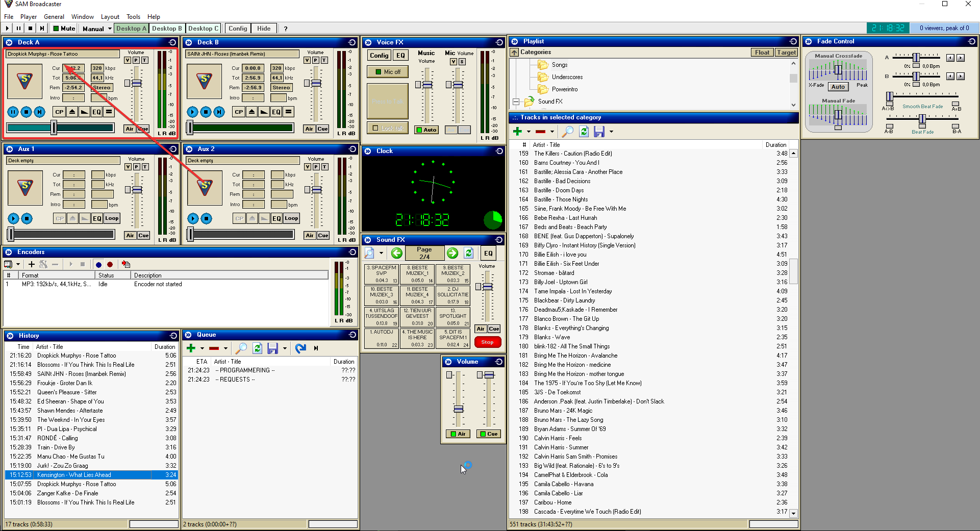The image size is (980, 531).
Task: Toggle Mic off button in Voice FX
Action: (388, 72)
